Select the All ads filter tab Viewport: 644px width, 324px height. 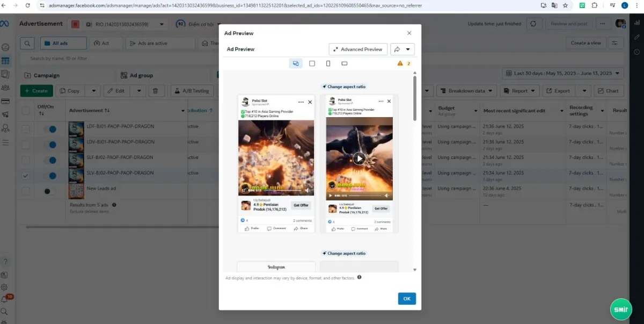63,43
